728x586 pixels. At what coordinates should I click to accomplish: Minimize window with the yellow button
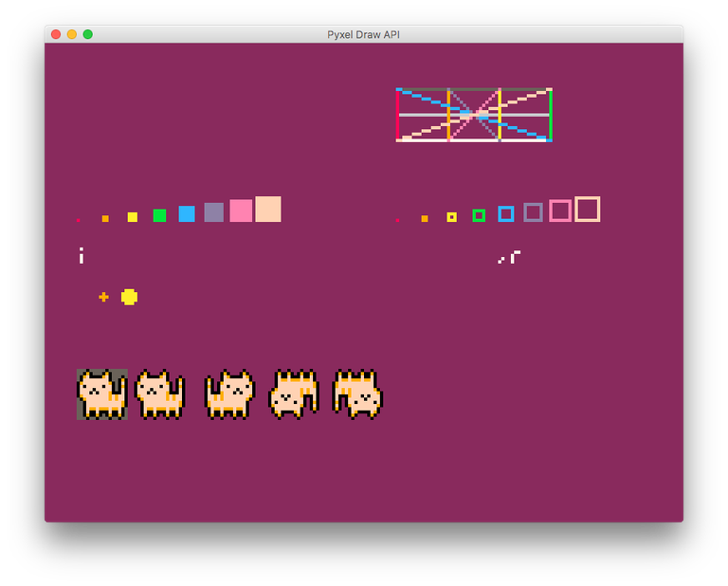click(72, 34)
